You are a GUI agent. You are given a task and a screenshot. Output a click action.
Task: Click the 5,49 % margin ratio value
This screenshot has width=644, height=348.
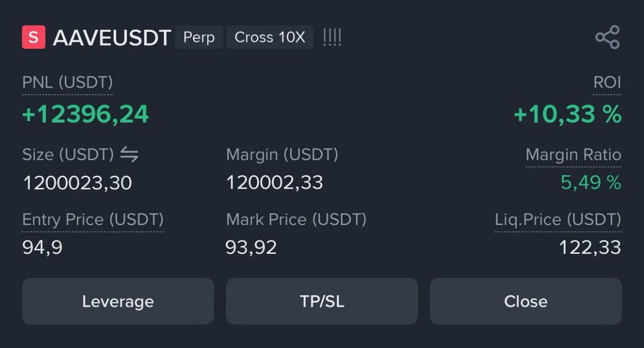coord(591,183)
